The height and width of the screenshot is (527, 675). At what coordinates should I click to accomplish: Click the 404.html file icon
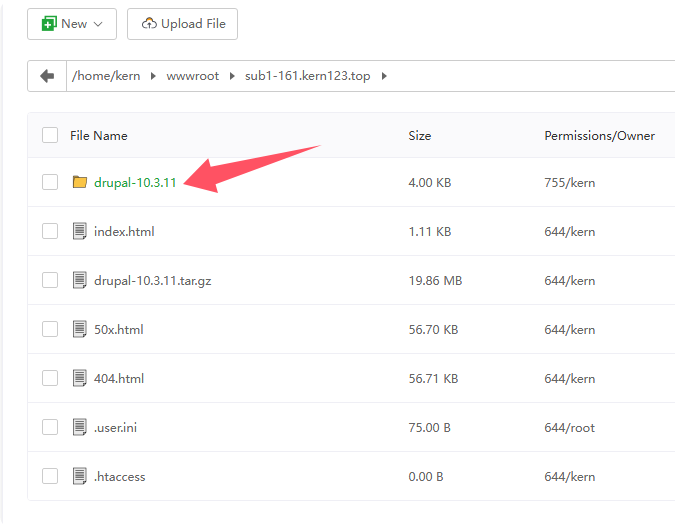(80, 378)
